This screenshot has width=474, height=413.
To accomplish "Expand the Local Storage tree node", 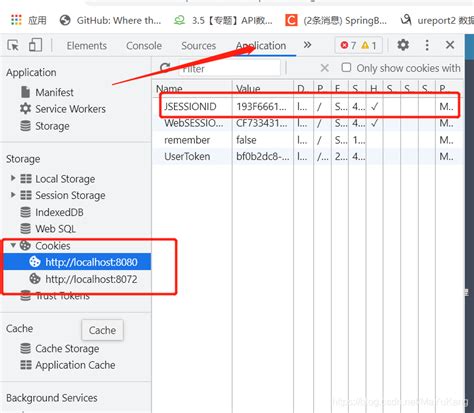I will (x=13, y=178).
